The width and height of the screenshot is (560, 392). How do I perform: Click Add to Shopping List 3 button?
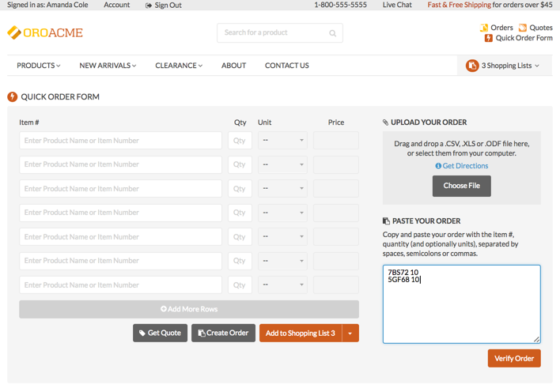301,333
